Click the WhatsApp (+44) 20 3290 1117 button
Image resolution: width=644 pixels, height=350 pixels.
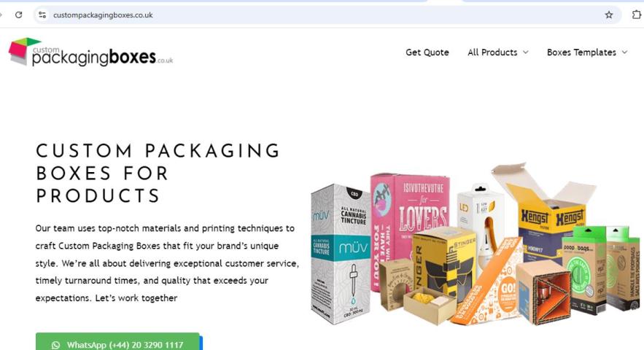tap(117, 341)
